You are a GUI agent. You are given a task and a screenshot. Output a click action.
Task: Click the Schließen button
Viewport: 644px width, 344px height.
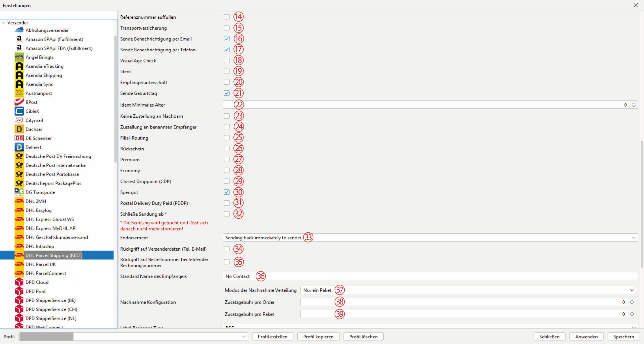[549, 337]
